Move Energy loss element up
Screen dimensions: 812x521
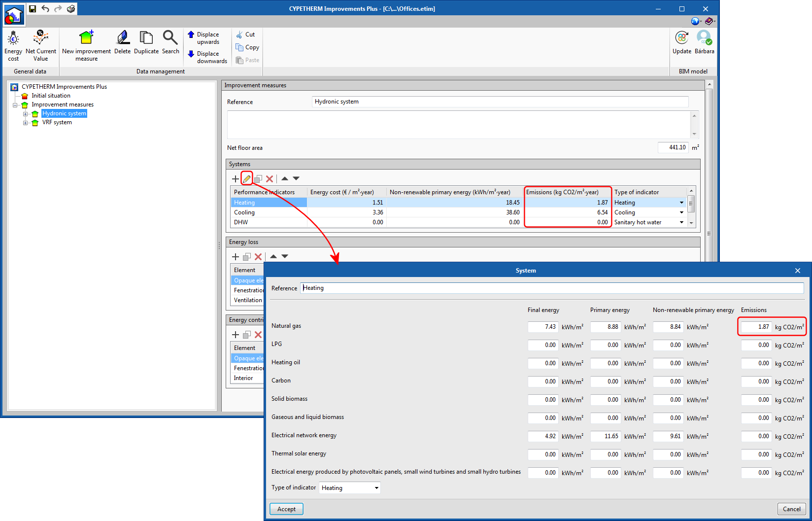[273, 256]
